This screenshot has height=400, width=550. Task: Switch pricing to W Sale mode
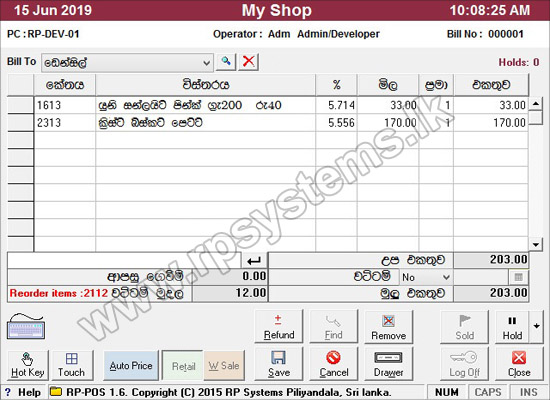click(224, 366)
